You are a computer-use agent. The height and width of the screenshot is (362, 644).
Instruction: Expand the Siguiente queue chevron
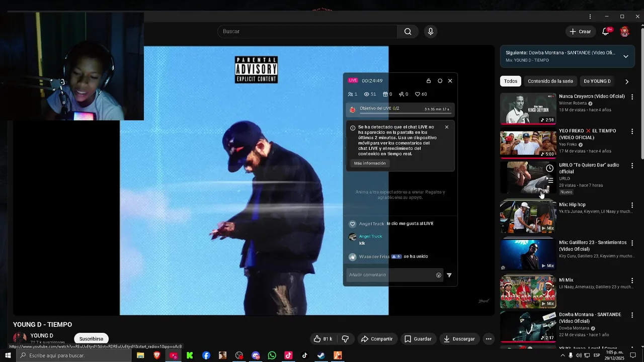click(x=626, y=56)
